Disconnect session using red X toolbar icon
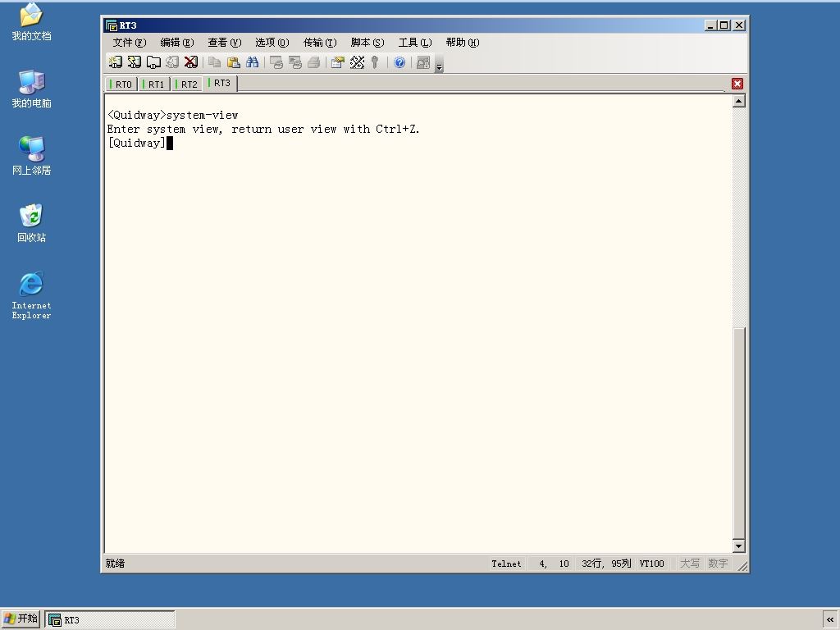Viewport: 840px width, 630px height. 190,62
